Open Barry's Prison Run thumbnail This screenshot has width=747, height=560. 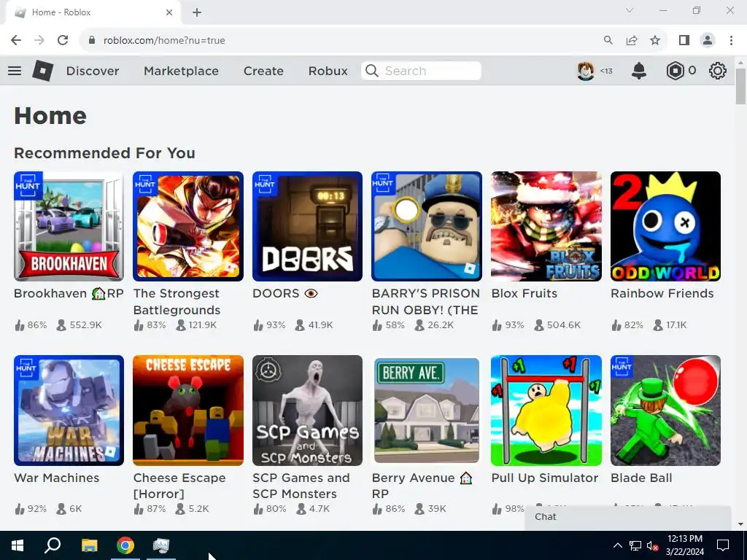(427, 226)
